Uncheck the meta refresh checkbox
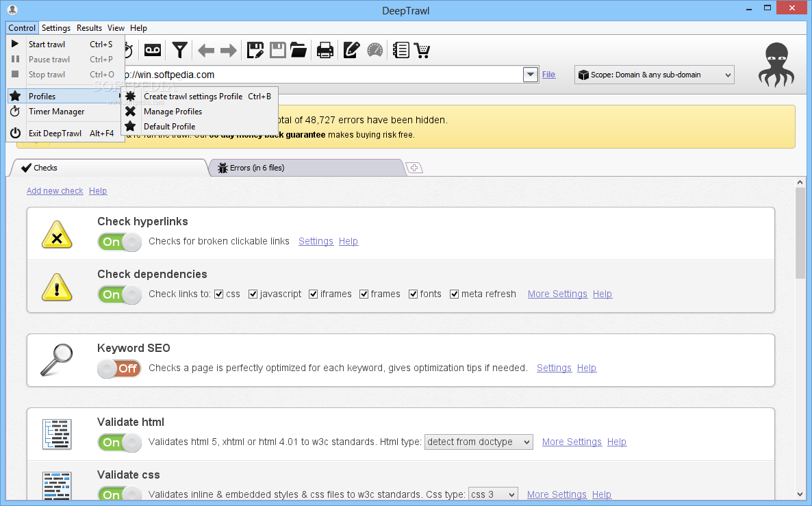This screenshot has height=506, width=812. point(454,294)
